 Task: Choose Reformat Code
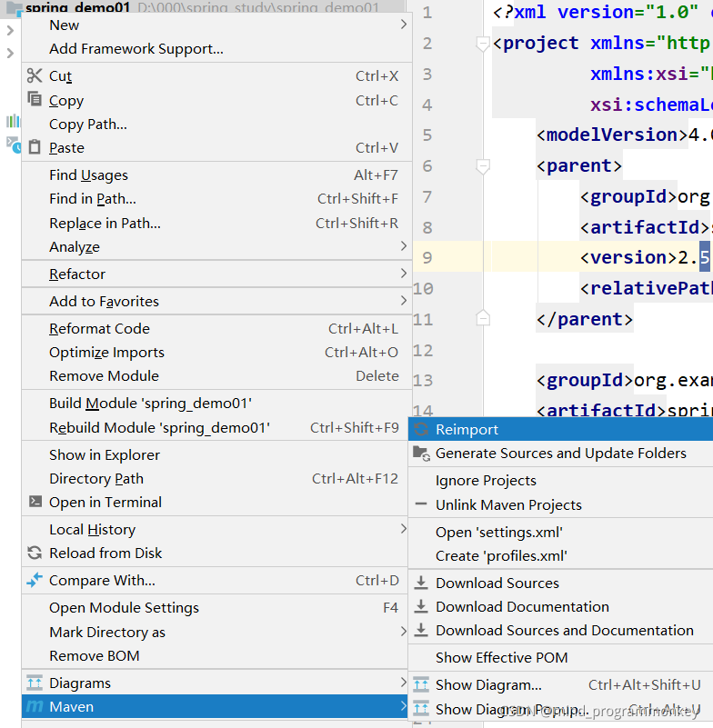216,329
